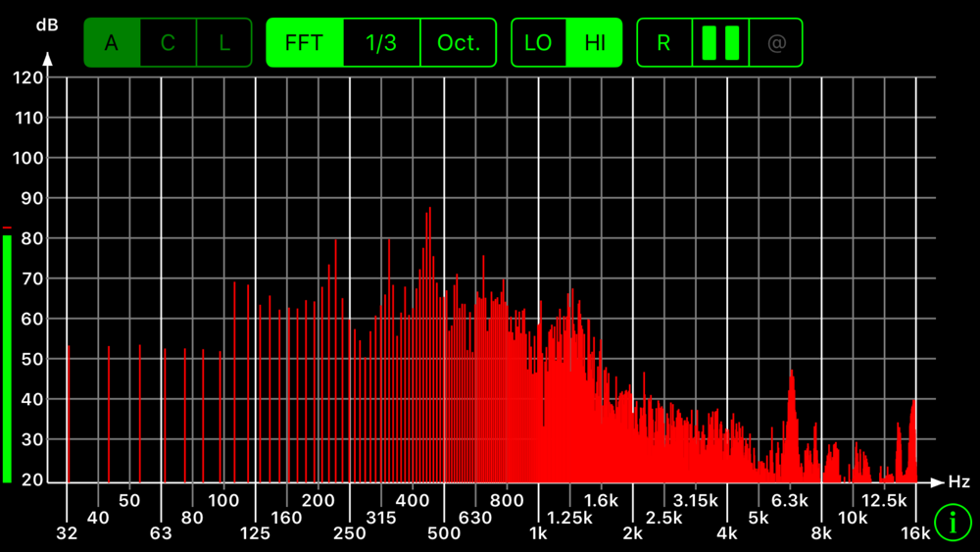The width and height of the screenshot is (980, 552).
Task: Tap the 1k frequency label
Action: coord(538,533)
